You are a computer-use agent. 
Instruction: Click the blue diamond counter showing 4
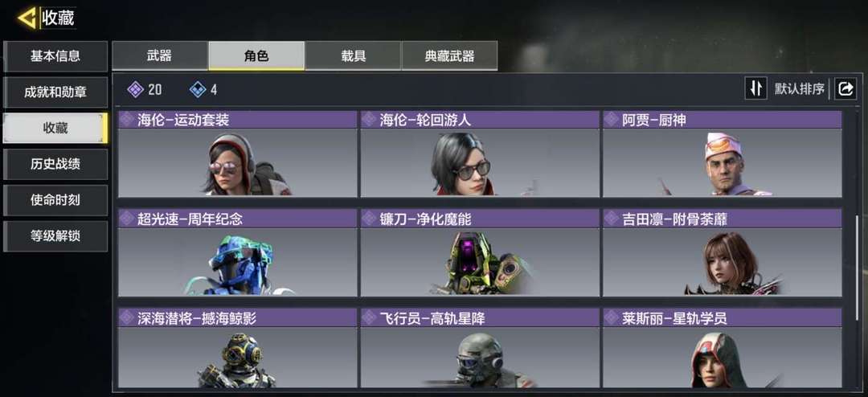pos(203,89)
